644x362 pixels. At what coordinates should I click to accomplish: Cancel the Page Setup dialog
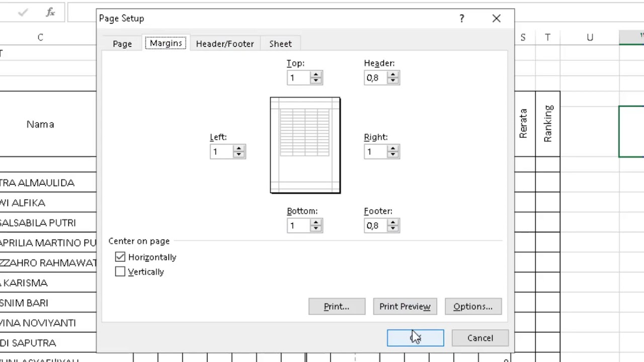(480, 338)
